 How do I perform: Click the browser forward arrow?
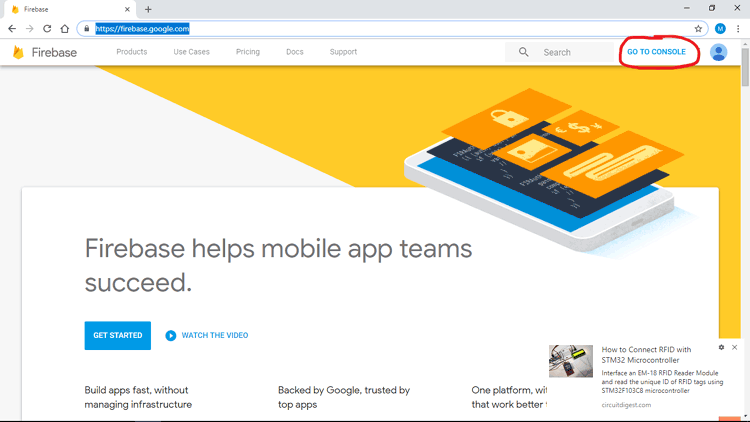click(x=30, y=29)
